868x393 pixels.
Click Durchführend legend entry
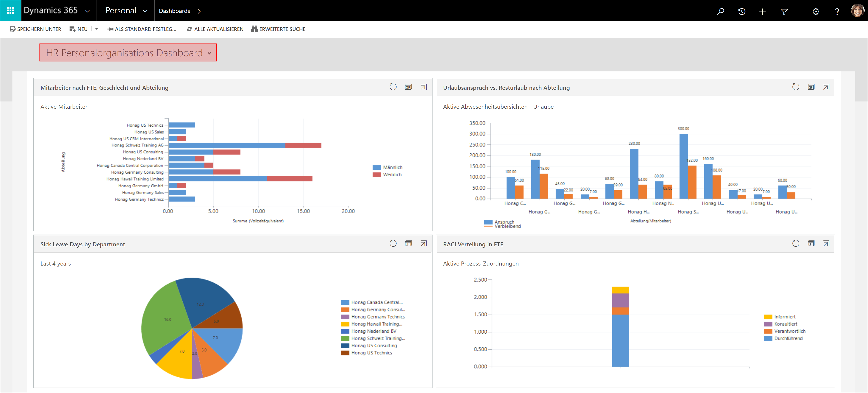(x=783, y=339)
